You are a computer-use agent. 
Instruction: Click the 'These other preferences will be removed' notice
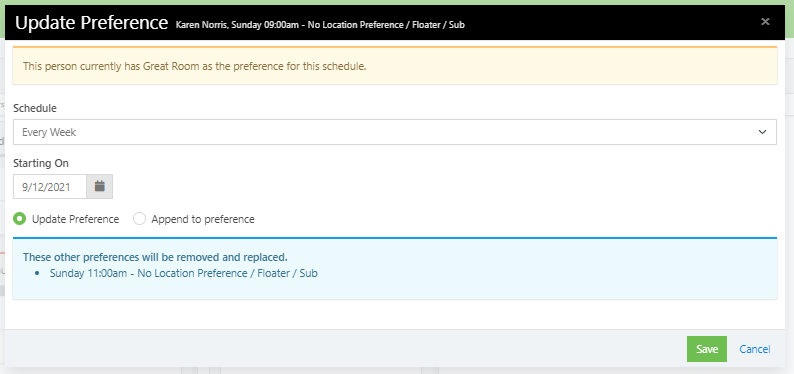(155, 257)
